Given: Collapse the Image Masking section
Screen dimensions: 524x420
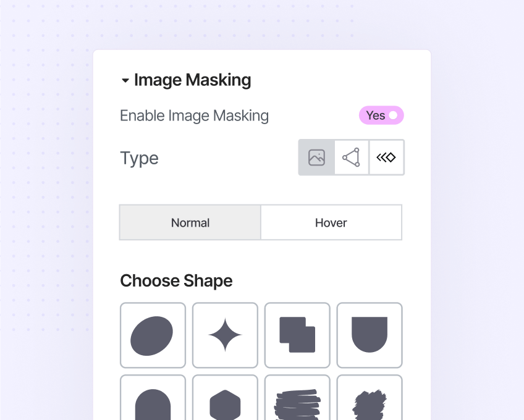Looking at the screenshot, I should (x=125, y=80).
